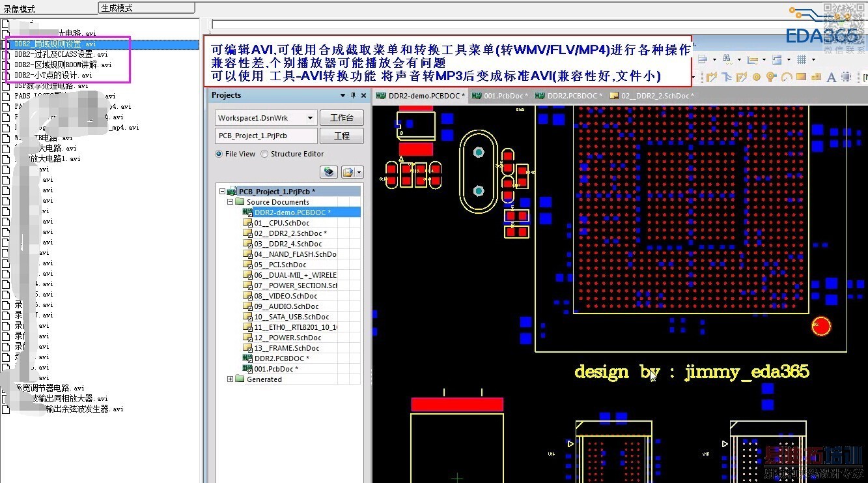The width and height of the screenshot is (868, 483).
Task: Switch to the 001.PcbDoc tab
Action: coord(499,96)
